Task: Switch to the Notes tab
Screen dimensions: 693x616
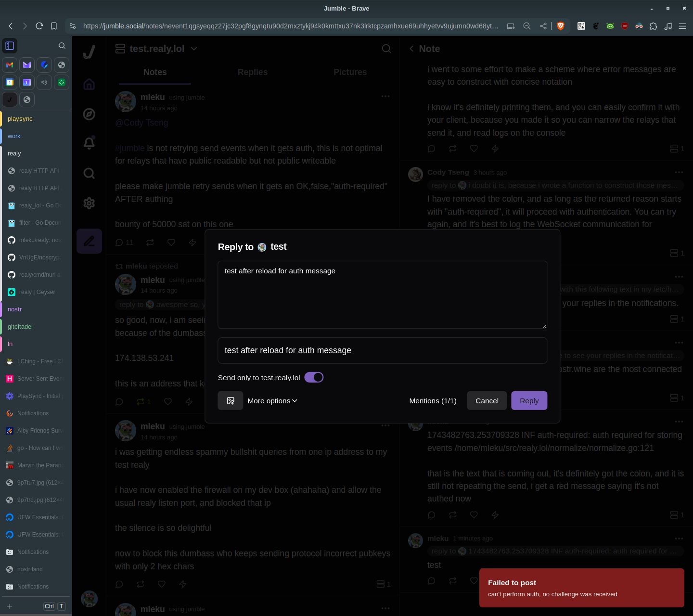Action: [155, 72]
